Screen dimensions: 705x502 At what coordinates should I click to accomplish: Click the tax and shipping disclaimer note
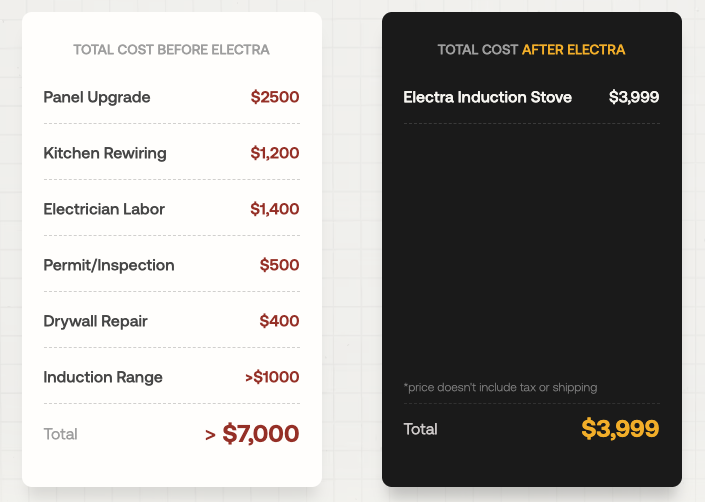(x=500, y=387)
